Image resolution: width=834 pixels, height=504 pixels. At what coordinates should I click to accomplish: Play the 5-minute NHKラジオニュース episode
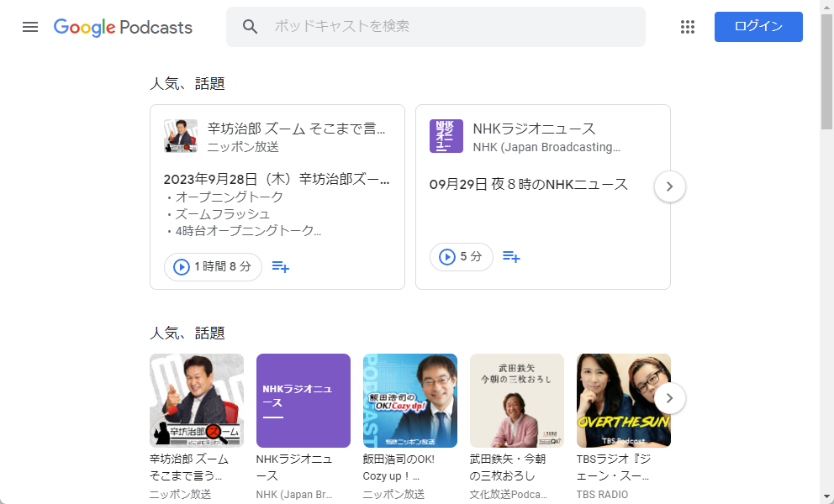tap(461, 257)
